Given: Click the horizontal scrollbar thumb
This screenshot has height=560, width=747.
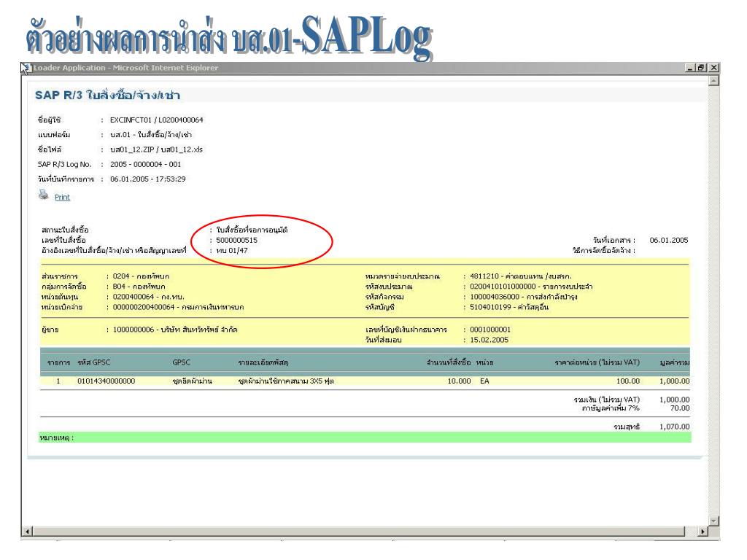Looking at the screenshot, I should pyautogui.click(x=359, y=531).
